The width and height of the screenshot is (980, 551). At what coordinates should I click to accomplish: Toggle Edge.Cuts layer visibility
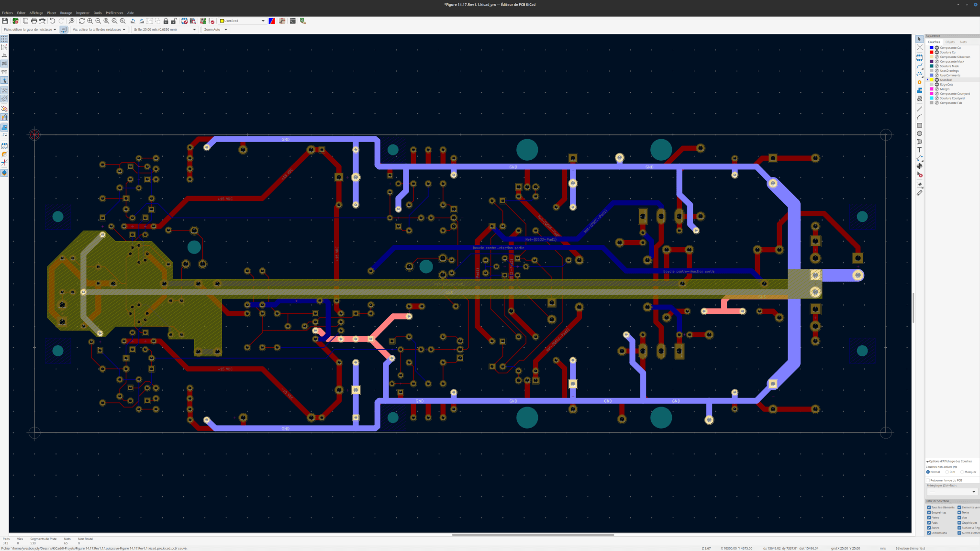tap(937, 85)
